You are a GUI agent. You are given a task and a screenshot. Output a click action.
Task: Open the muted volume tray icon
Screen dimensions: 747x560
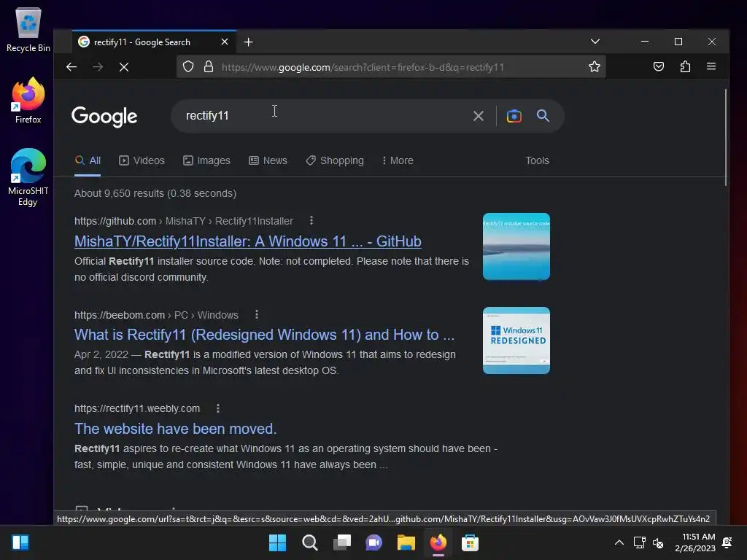pos(659,542)
